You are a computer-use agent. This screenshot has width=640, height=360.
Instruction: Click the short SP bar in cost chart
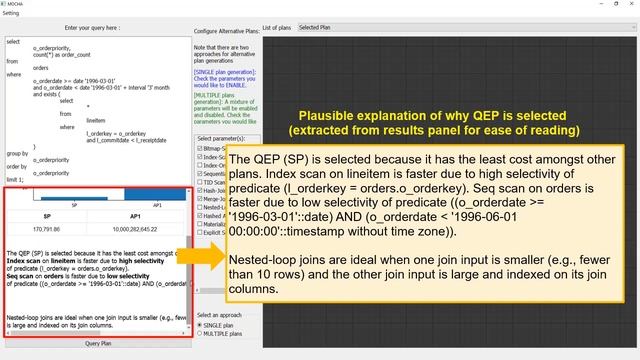(x=74, y=198)
